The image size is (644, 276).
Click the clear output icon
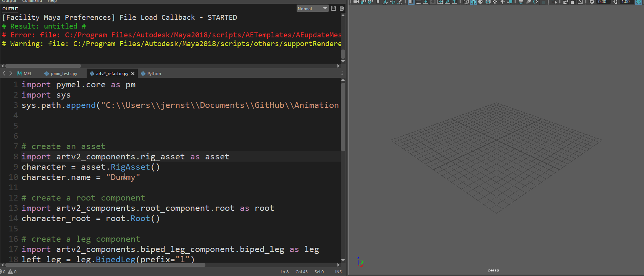click(342, 8)
